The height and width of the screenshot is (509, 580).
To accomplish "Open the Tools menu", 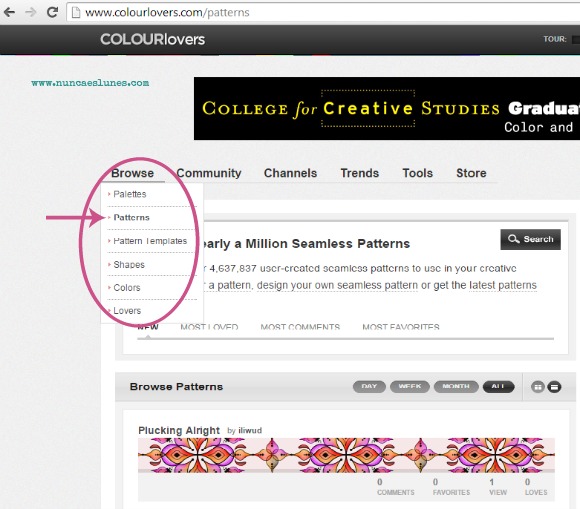I will 418,173.
